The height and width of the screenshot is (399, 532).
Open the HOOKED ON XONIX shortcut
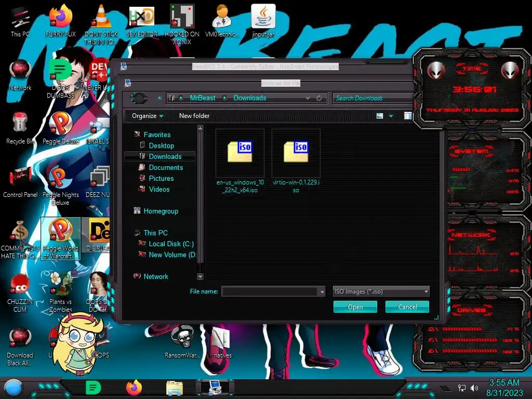[x=182, y=24]
